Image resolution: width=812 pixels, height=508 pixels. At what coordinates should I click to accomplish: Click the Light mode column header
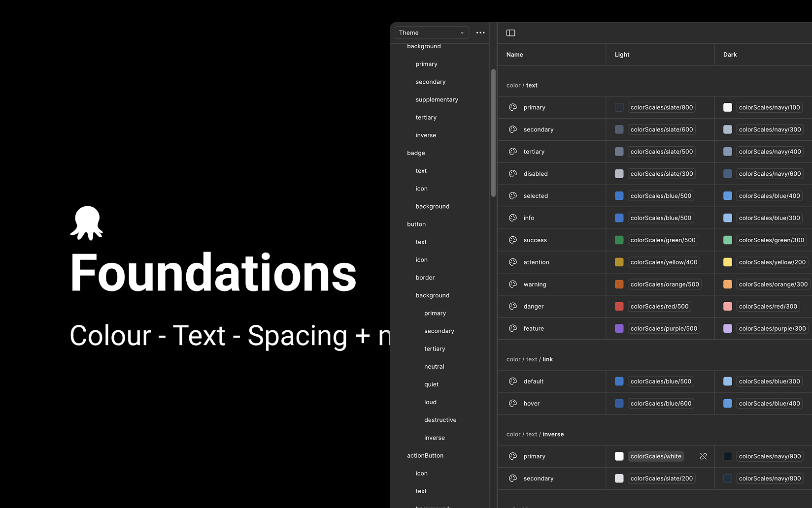622,55
